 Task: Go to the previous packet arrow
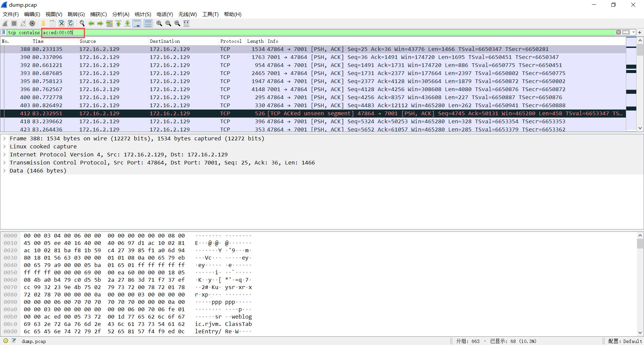click(91, 23)
